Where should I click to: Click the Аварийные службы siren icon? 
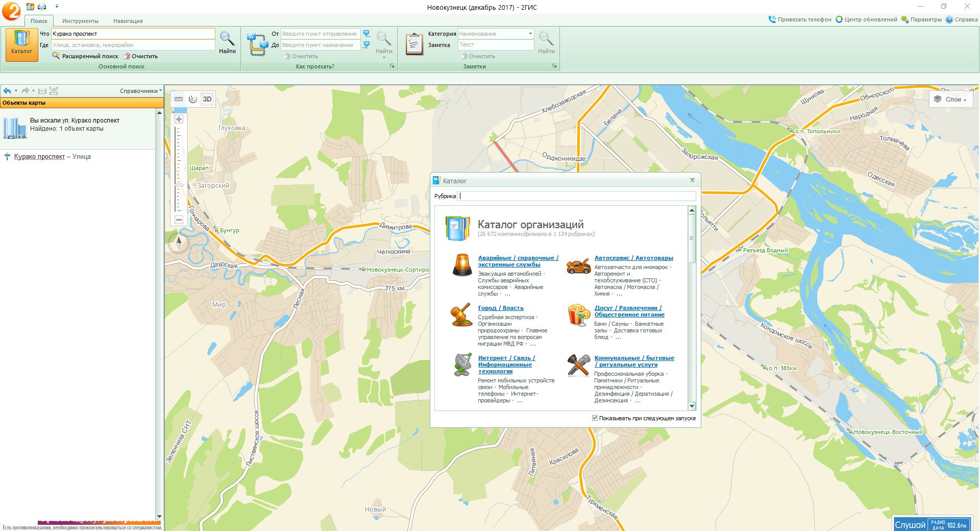(x=462, y=265)
